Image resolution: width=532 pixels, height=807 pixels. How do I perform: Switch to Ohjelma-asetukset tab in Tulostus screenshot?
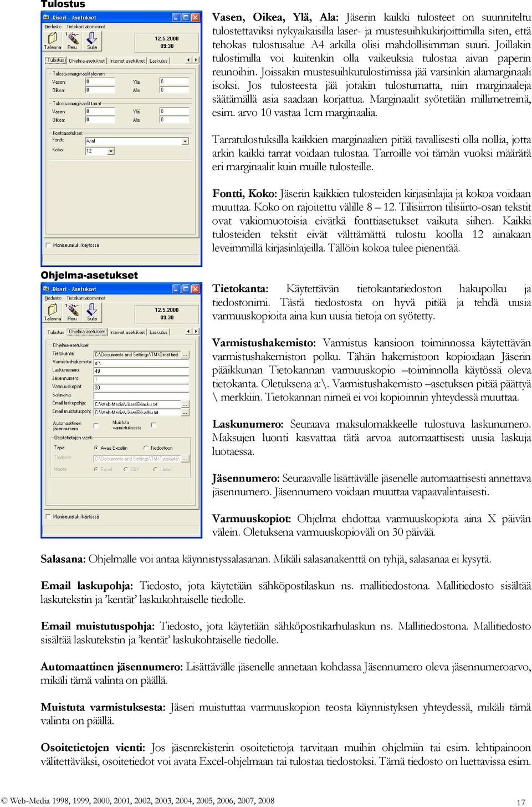[x=87, y=60]
